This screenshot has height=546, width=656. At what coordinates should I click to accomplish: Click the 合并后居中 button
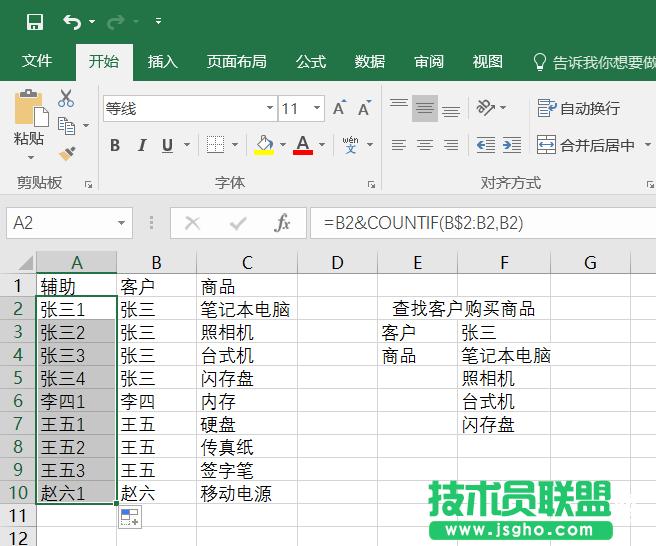click(x=587, y=145)
